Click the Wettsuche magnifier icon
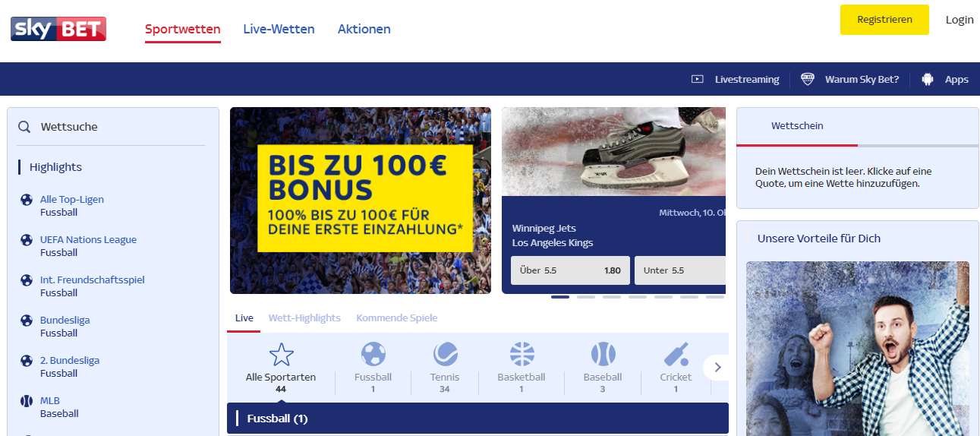 pos(24,127)
